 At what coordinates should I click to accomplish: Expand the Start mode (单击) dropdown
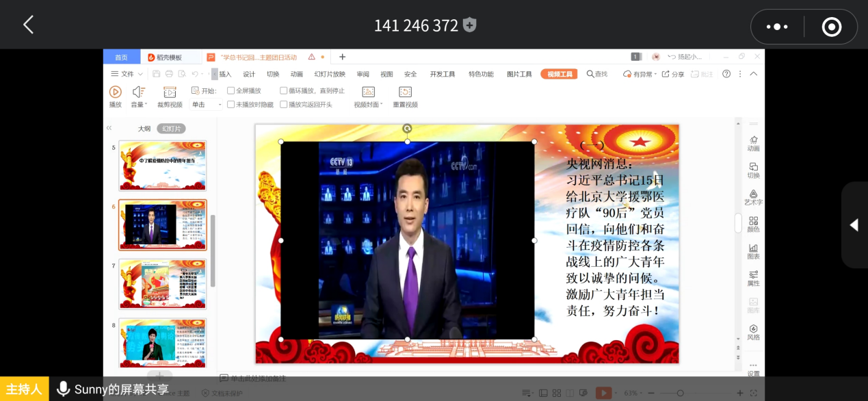[220, 105]
